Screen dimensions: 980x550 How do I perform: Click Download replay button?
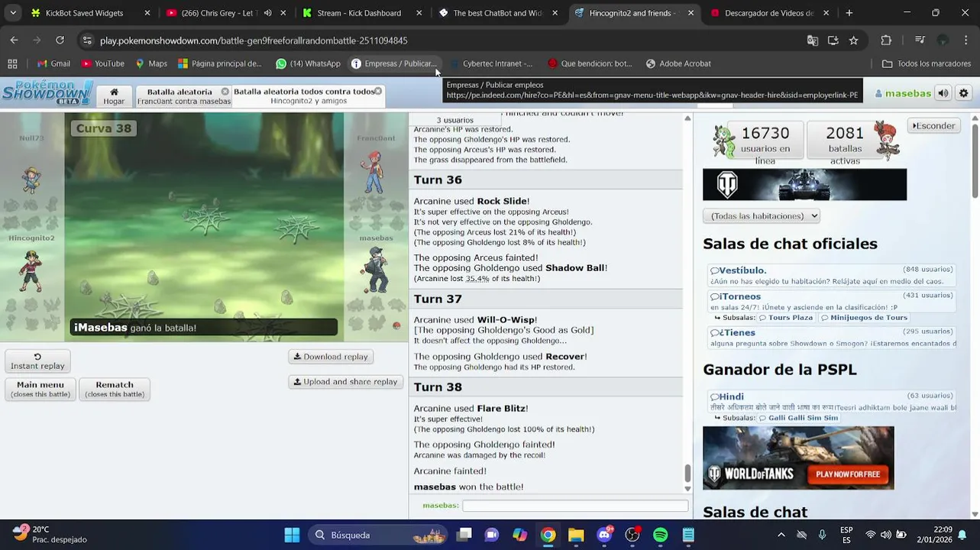click(331, 357)
